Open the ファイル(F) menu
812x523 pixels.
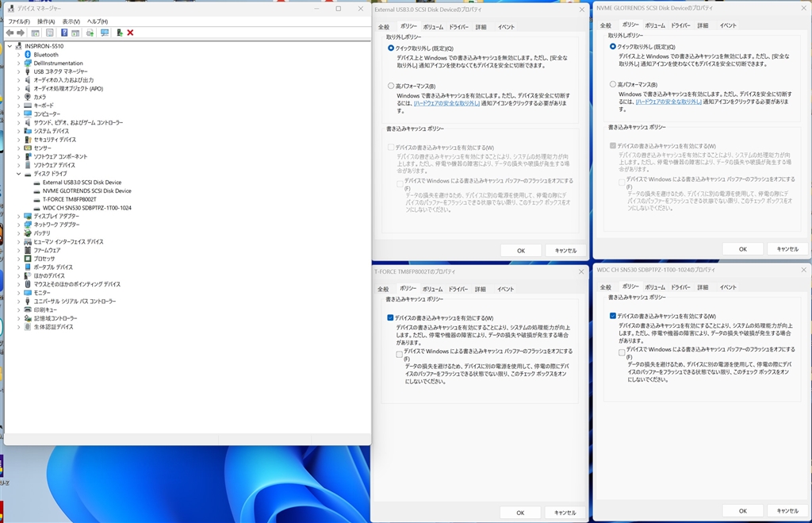(x=19, y=21)
